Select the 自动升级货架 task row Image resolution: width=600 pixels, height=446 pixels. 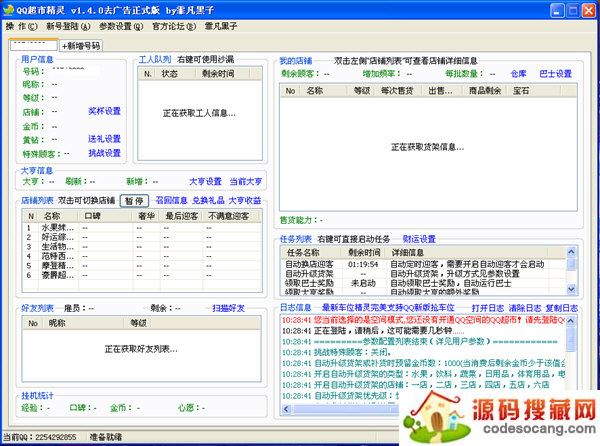click(x=423, y=274)
